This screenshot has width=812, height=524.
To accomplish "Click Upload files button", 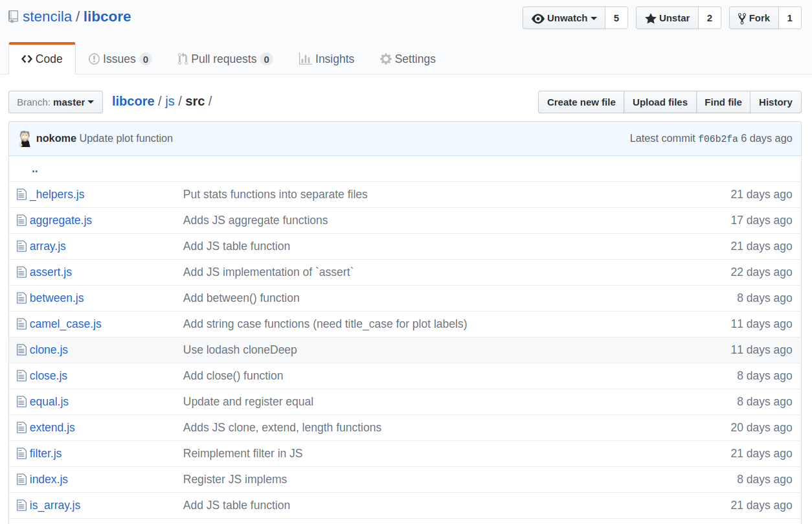I will 660,102.
